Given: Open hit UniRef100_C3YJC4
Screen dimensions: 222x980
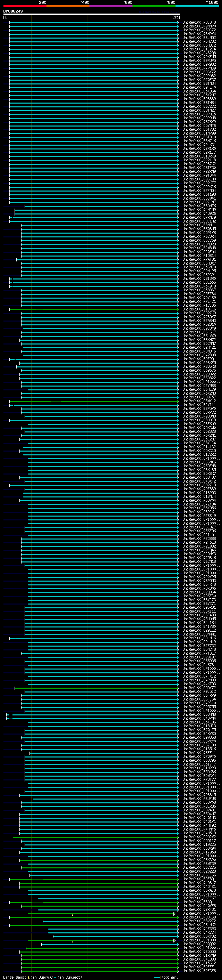Looking at the screenshot, I should pyautogui.click(x=199, y=443).
